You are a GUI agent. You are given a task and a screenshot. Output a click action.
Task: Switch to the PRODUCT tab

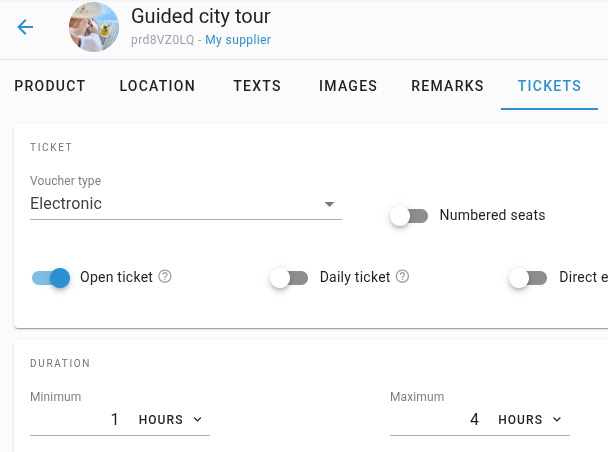50,86
